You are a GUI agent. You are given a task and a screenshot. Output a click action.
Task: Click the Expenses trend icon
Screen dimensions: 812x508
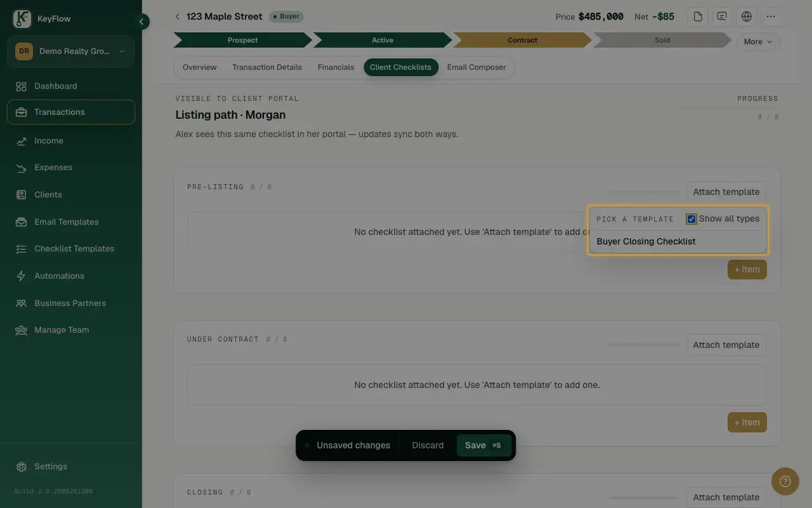(21, 168)
